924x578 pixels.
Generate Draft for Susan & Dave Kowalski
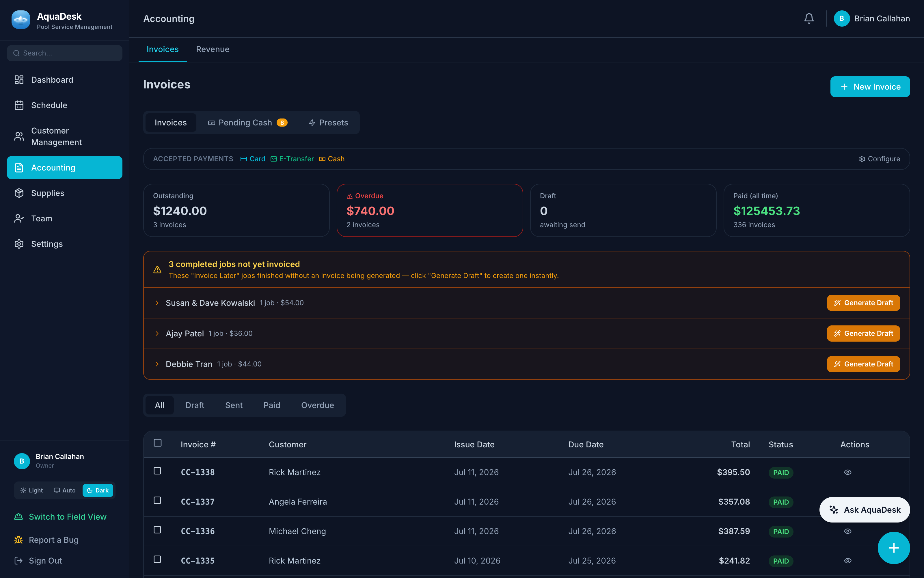863,303
